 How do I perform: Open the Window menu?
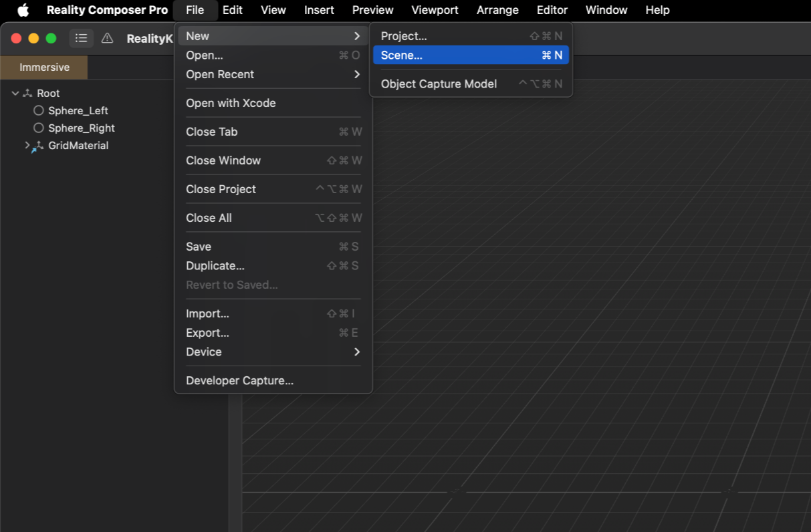point(606,10)
